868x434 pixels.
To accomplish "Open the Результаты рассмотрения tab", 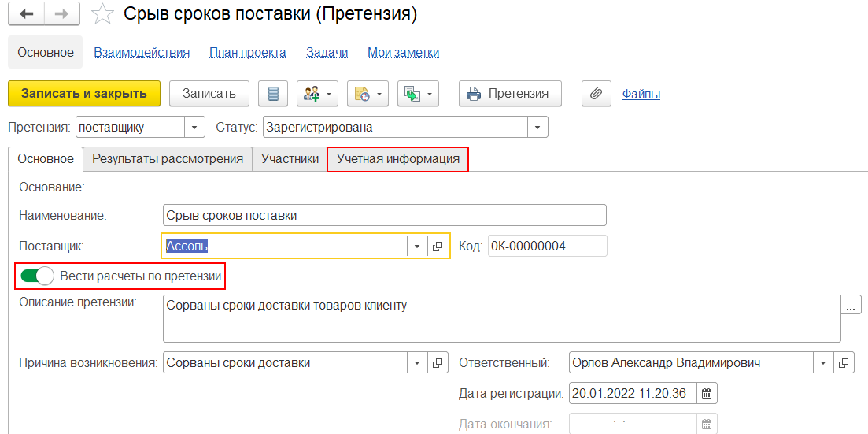I will [168, 158].
